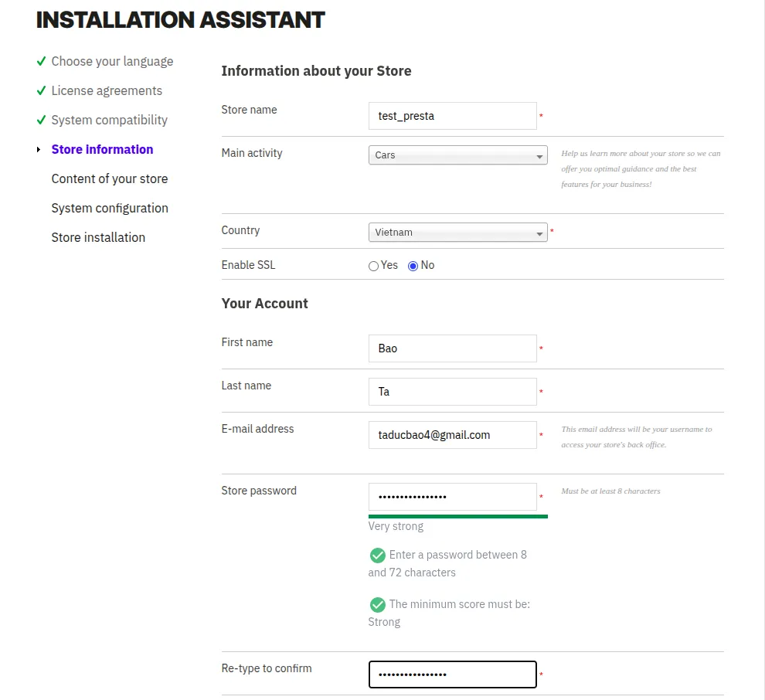Go to the Content of your store step

pos(109,178)
